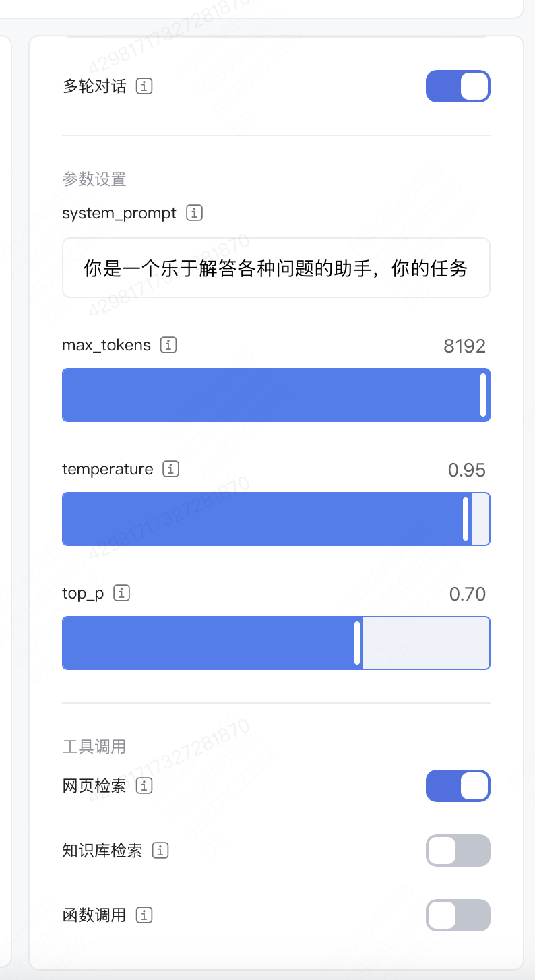
Task: Enable the 知识库检索 toggle
Action: coord(458,851)
